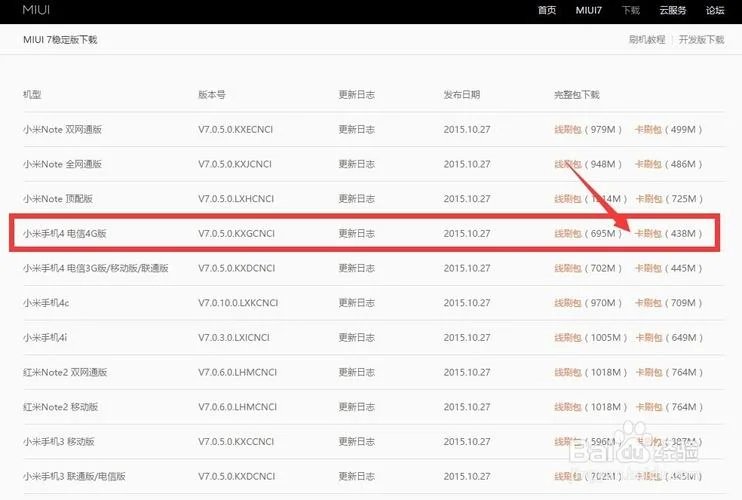Screen dimensions: 742x500
Task: Open 更新日志 for 小米手机4 电信4G版
Action: (356, 234)
